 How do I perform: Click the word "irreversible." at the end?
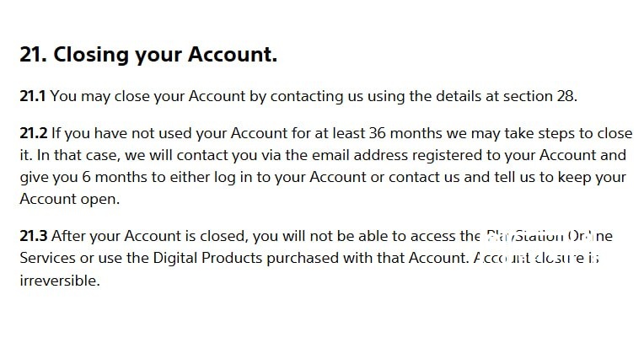60,281
